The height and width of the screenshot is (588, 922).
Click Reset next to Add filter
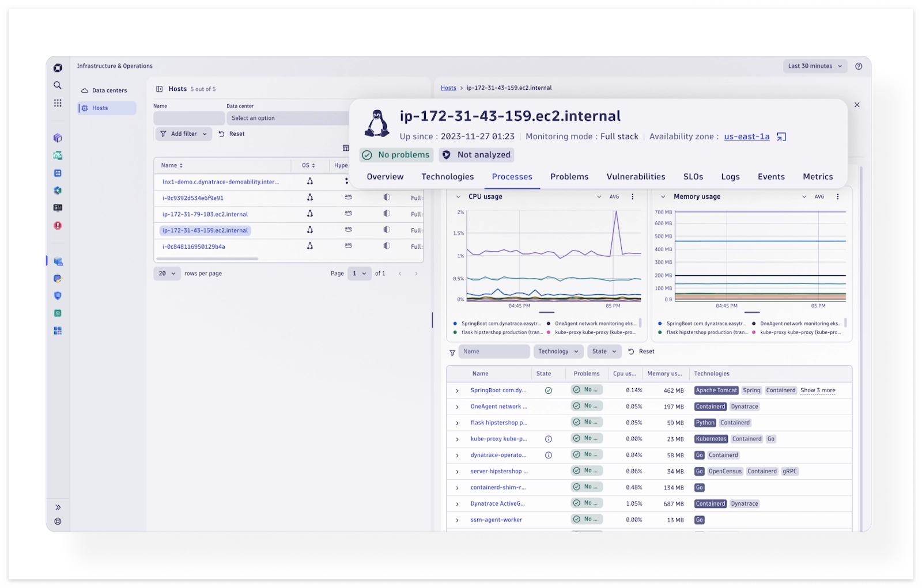click(232, 134)
